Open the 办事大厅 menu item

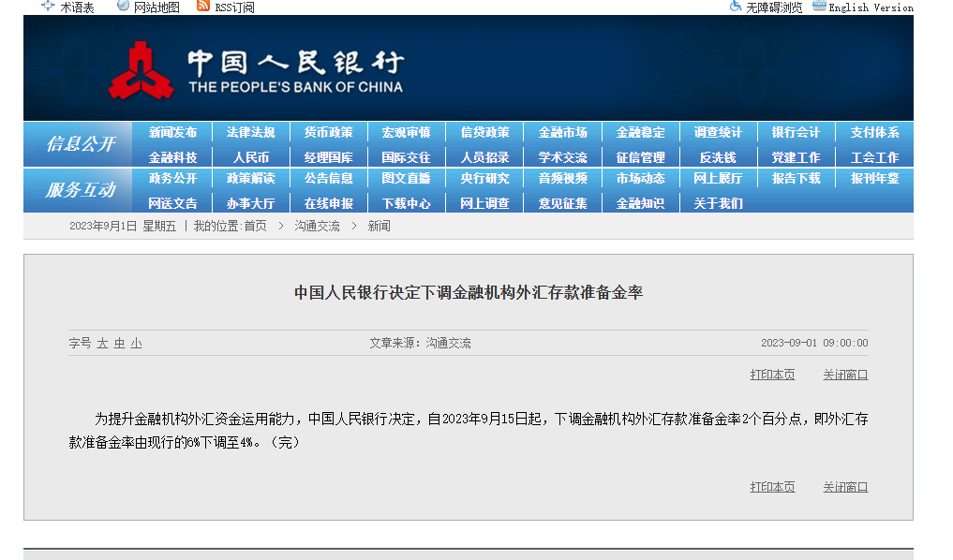tap(251, 203)
